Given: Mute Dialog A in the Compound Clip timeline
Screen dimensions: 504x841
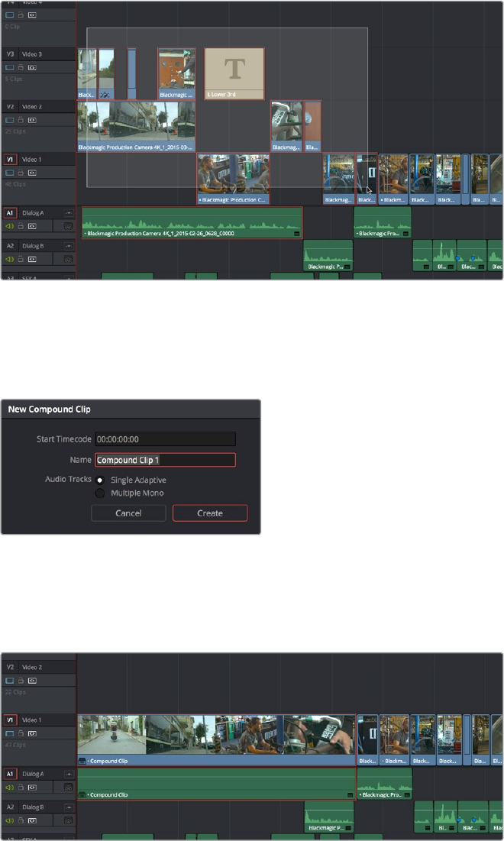Looking at the screenshot, I should point(10,788).
